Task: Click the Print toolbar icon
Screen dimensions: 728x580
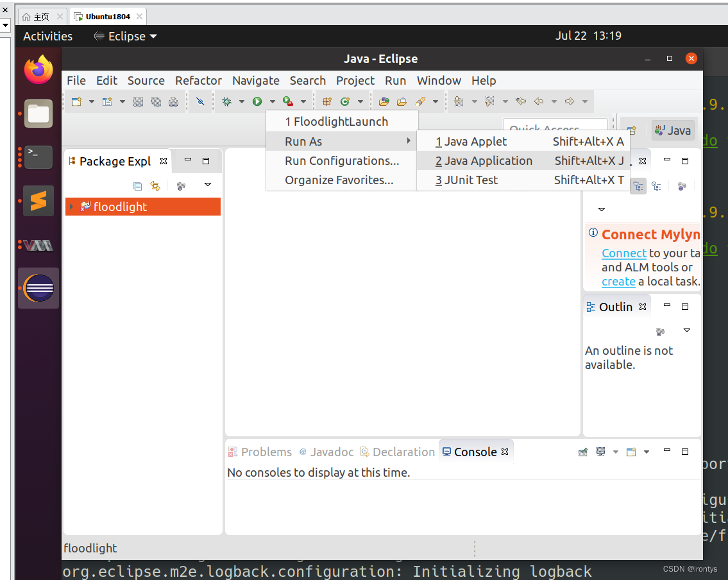Action: [x=174, y=101]
